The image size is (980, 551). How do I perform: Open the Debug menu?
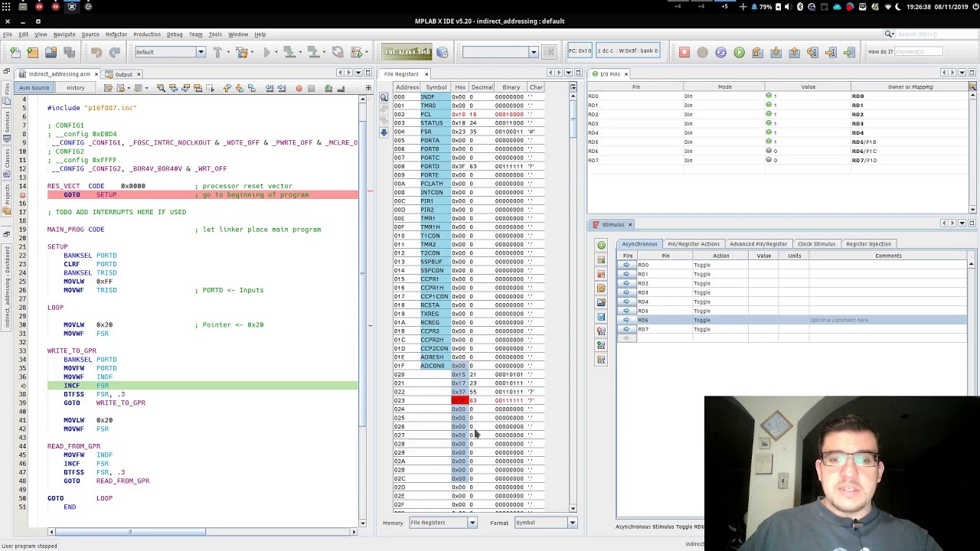tap(175, 34)
